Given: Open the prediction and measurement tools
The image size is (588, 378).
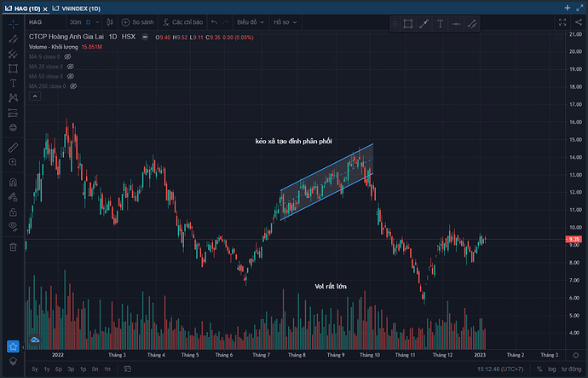Looking at the screenshot, I should click(13, 113).
